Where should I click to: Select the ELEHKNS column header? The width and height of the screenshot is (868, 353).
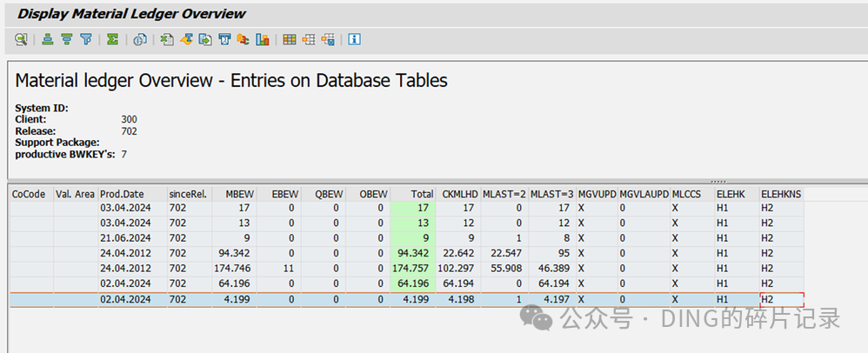[x=781, y=194]
